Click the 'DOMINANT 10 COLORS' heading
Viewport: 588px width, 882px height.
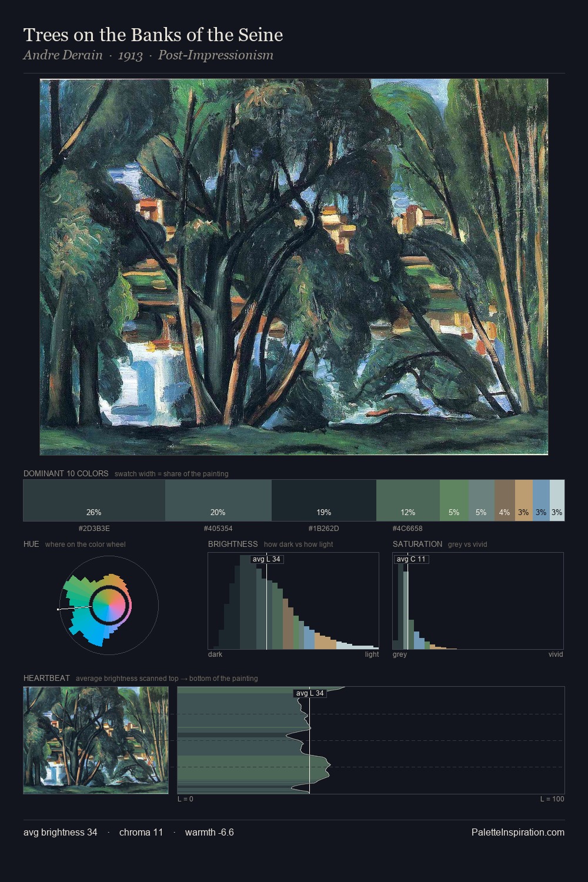[66, 473]
